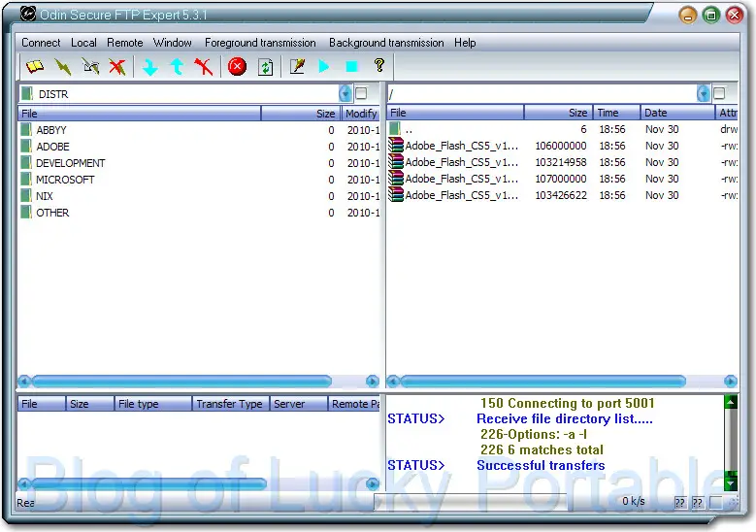Select the remote file sized 107000000
Viewport: 756px width, 532px height.
pos(562,179)
